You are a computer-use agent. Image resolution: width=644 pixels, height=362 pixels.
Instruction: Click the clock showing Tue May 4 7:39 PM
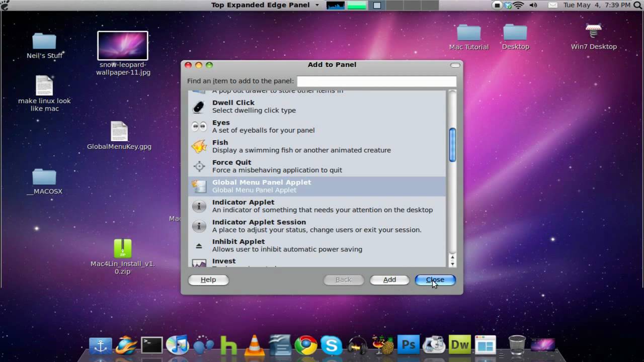[x=597, y=5]
